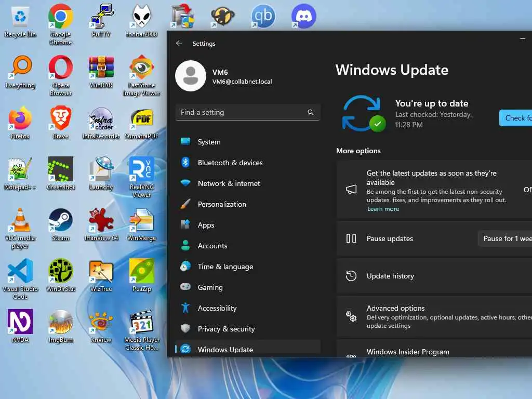Select the XnView desktop shortcut

tap(101, 327)
